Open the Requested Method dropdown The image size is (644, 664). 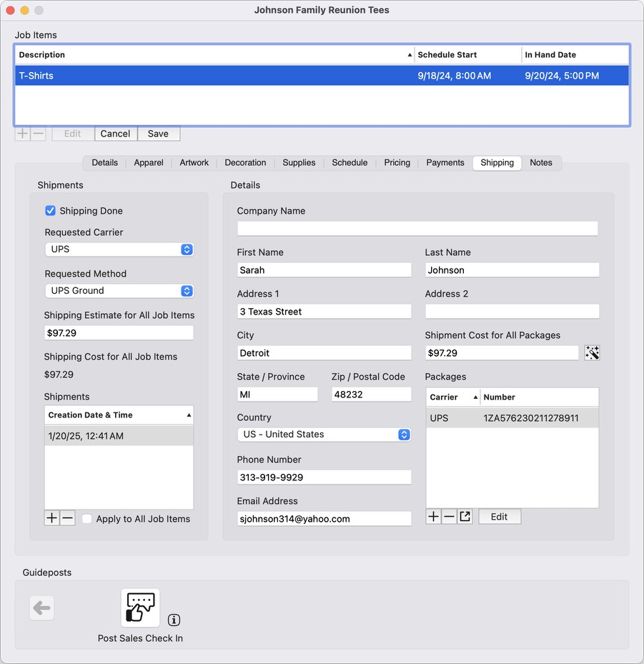[119, 291]
